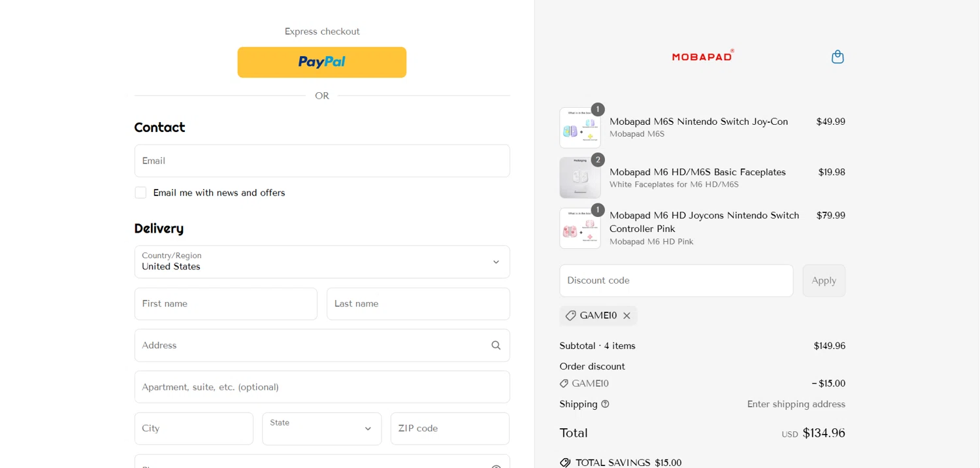980x468 pixels.
Task: Focus the First name field
Action: [226, 304]
